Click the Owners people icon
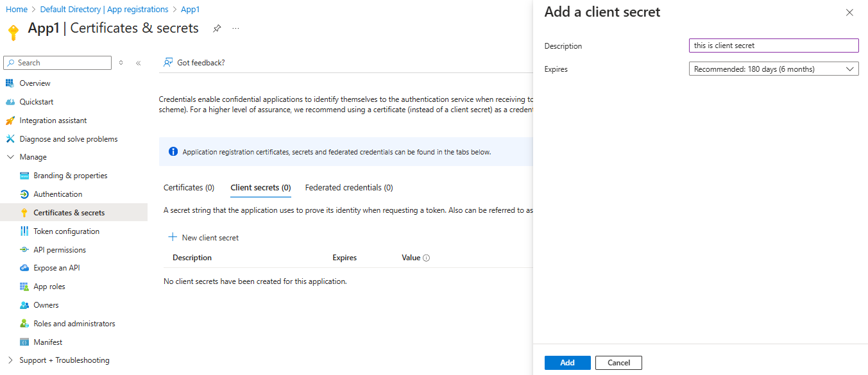This screenshot has height=375, width=868. (24, 305)
